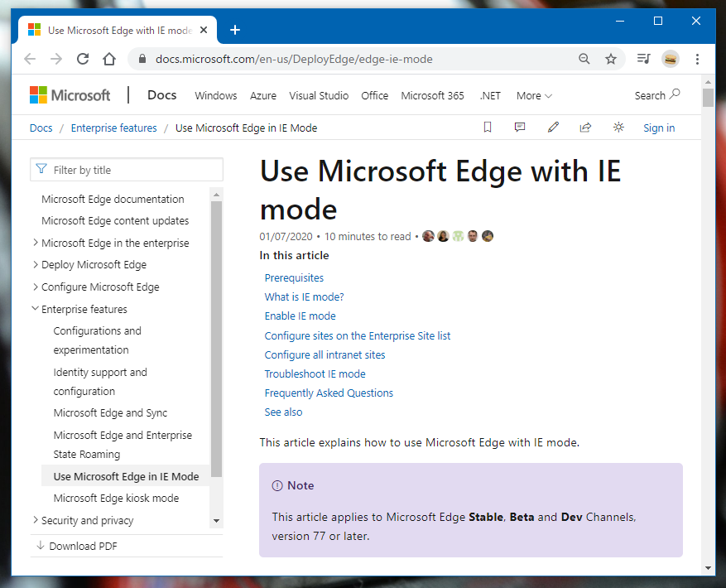Viewport: 726px width, 588px height.
Task: Open the zoom magnifier in address bar
Action: (x=584, y=59)
